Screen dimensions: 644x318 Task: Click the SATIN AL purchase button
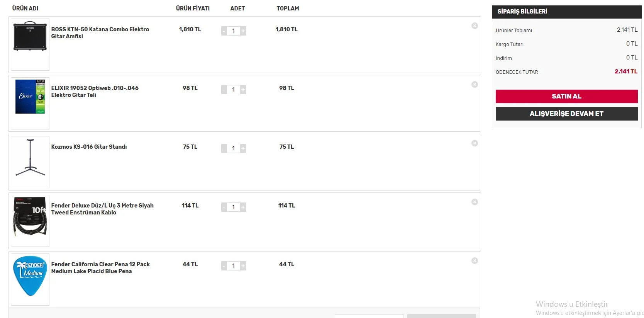pos(566,96)
